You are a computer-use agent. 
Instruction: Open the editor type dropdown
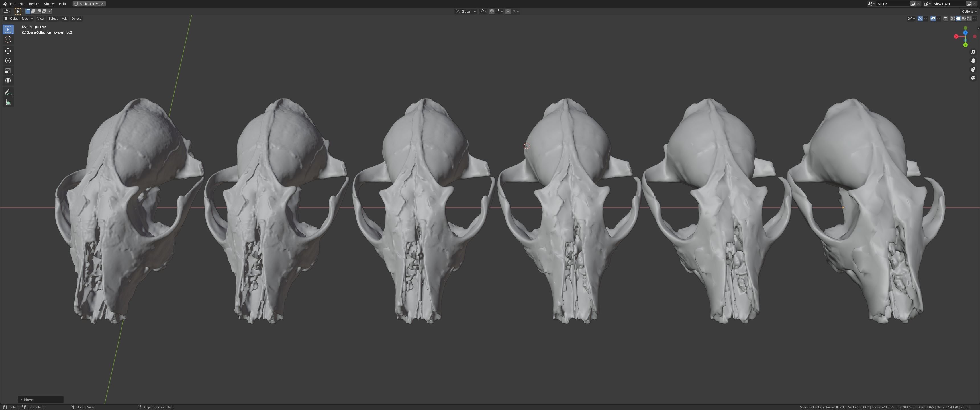tap(7, 11)
